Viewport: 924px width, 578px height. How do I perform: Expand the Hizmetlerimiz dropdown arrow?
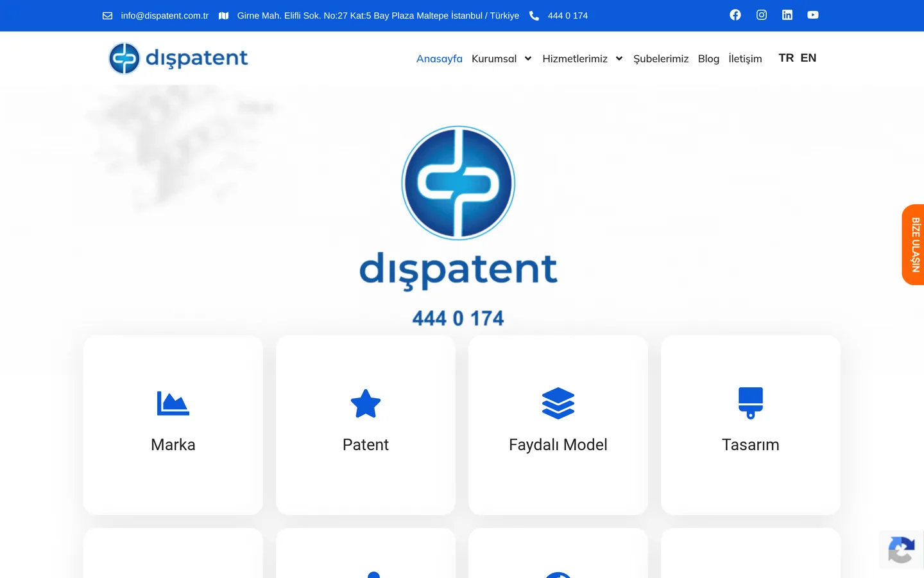(619, 58)
